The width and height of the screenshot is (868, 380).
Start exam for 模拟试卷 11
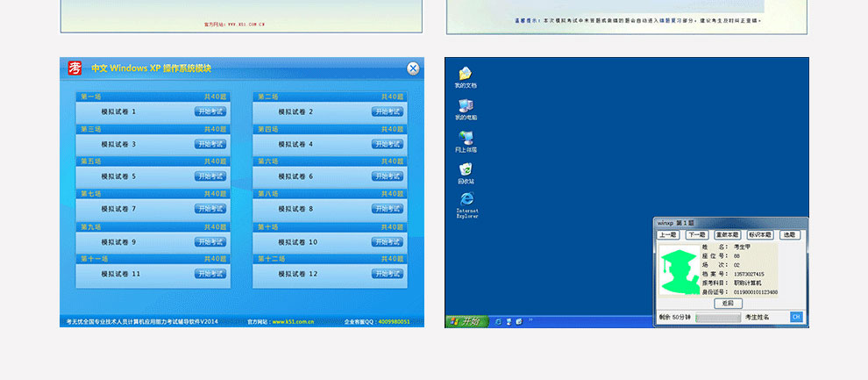[x=210, y=274]
